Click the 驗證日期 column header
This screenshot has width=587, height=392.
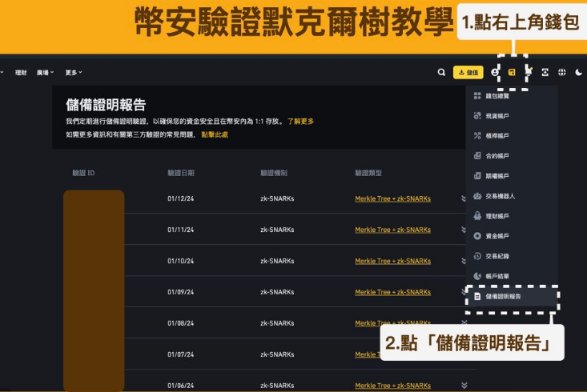point(181,173)
